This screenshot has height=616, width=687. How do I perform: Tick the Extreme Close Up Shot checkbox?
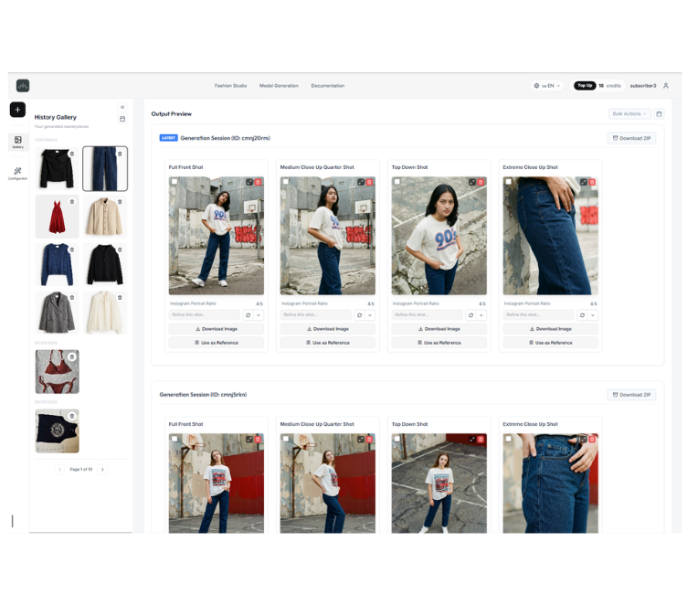509,182
